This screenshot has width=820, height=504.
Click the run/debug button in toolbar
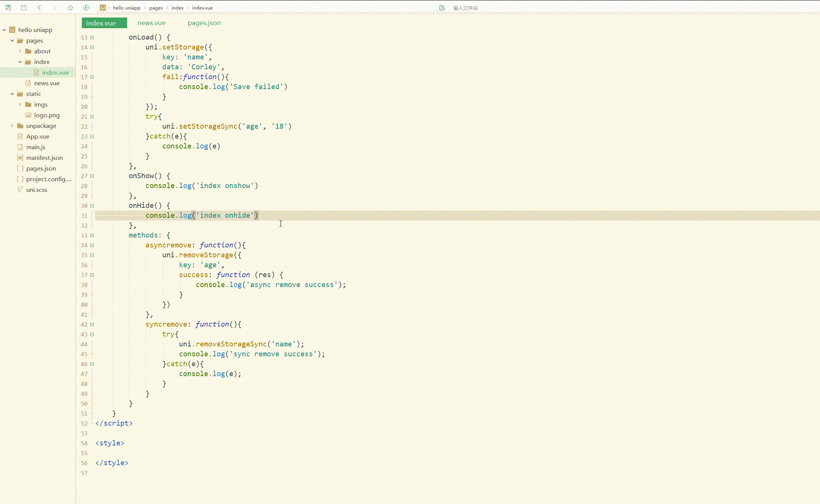click(x=86, y=8)
